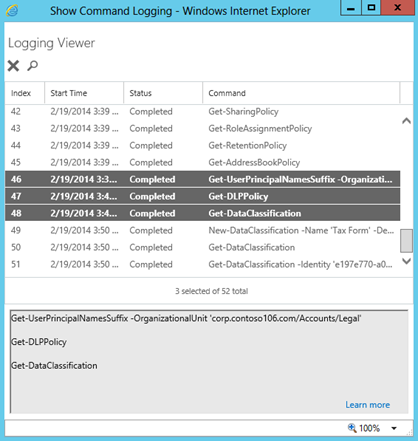Select the vertical scrollbar thumb
Screen dimensions: 418x441
point(406,241)
